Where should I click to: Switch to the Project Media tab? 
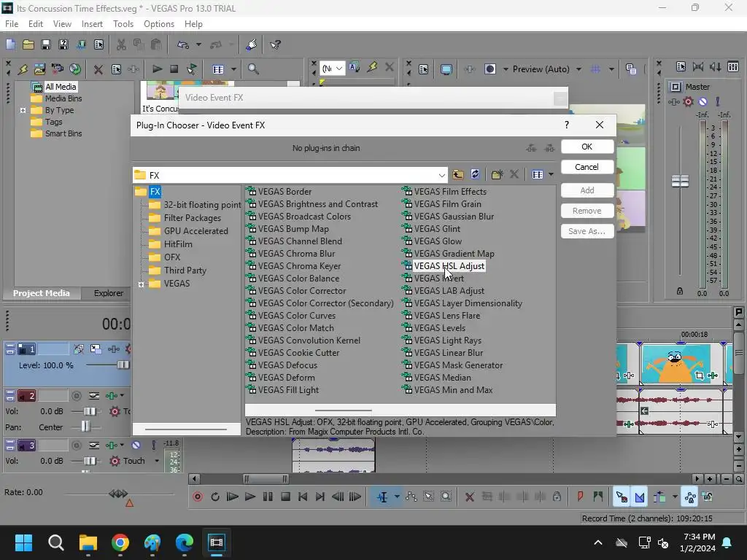(41, 293)
